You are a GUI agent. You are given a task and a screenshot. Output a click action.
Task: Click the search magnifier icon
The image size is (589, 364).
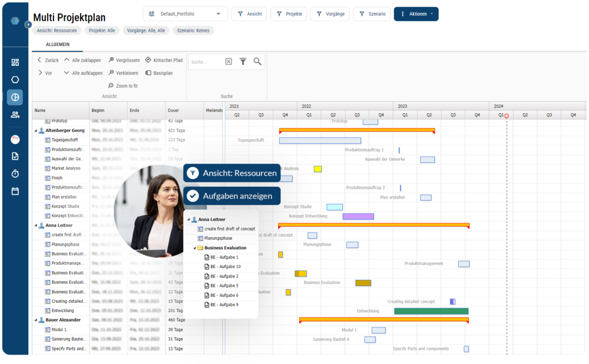pyautogui.click(x=257, y=61)
